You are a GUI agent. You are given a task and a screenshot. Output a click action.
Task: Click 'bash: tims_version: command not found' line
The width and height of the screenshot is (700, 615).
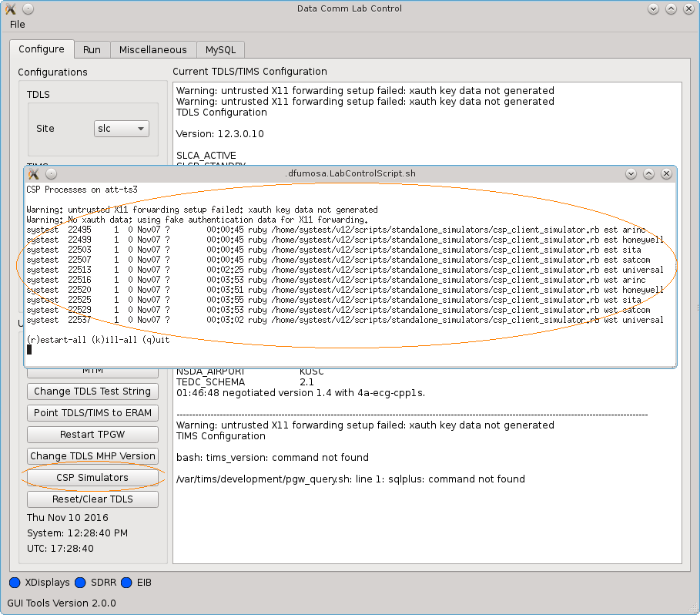(273, 458)
